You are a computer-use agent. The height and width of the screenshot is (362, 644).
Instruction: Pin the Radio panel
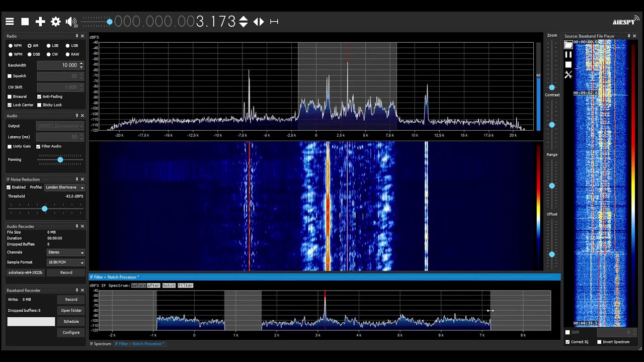pos(77,36)
